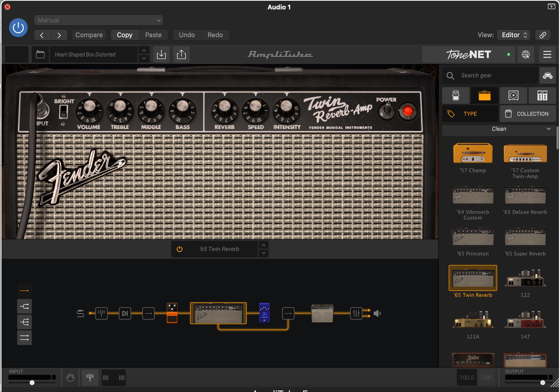Click the Compare button
The width and height of the screenshot is (560, 392).
[89, 35]
